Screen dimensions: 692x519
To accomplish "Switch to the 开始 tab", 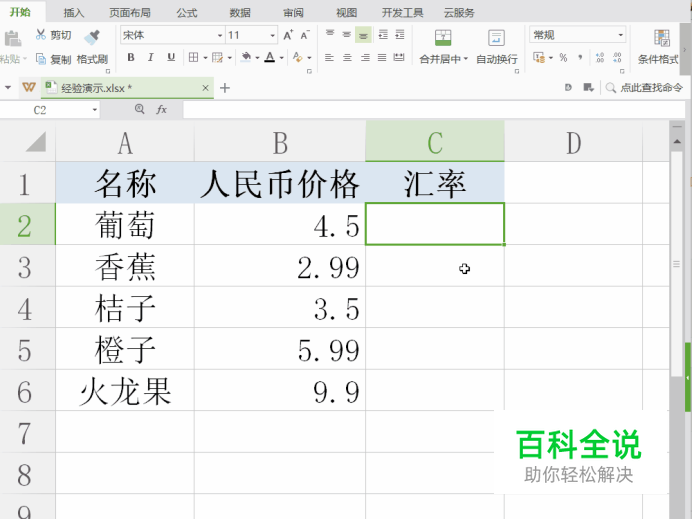I will (20, 12).
